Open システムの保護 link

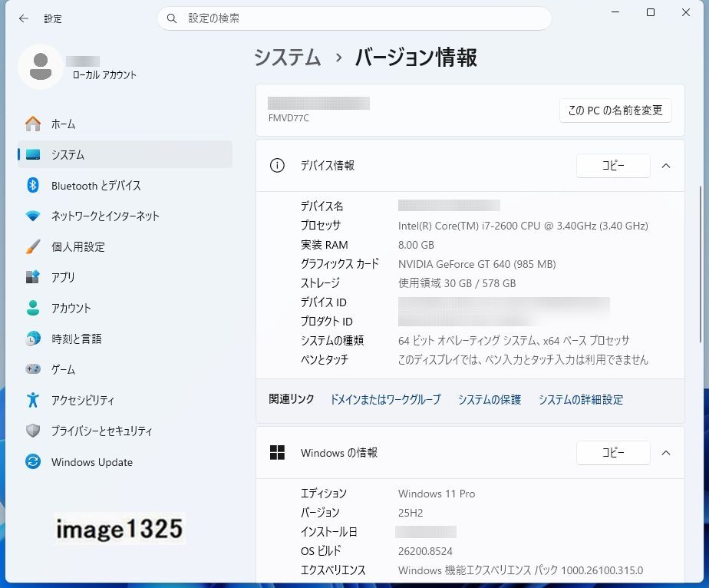[x=490, y=399]
